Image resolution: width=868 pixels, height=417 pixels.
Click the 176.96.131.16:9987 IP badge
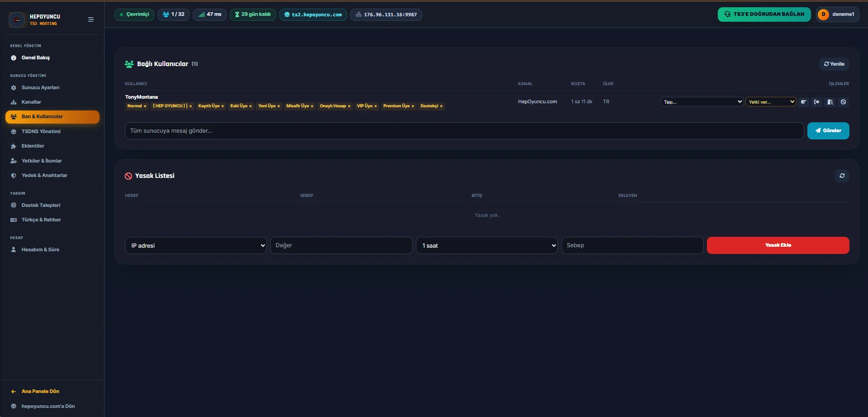pos(386,14)
